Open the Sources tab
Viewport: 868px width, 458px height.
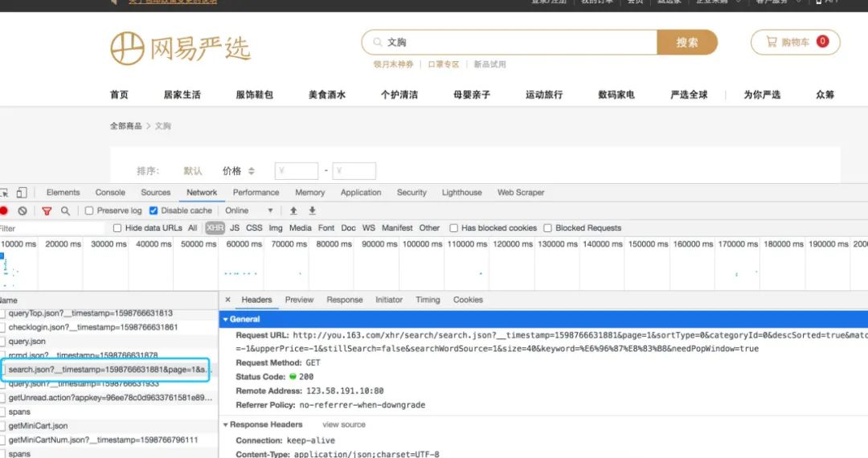(156, 193)
